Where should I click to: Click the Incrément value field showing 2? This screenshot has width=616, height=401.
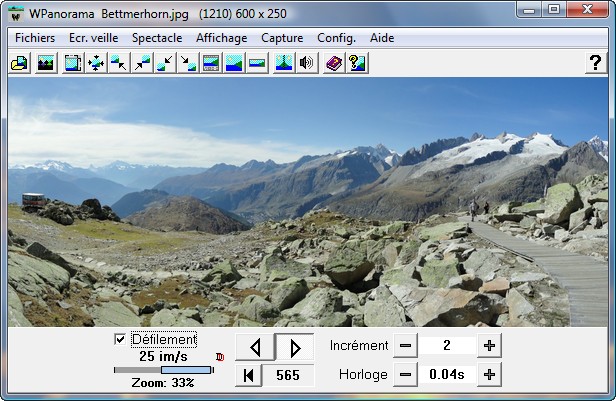447,346
